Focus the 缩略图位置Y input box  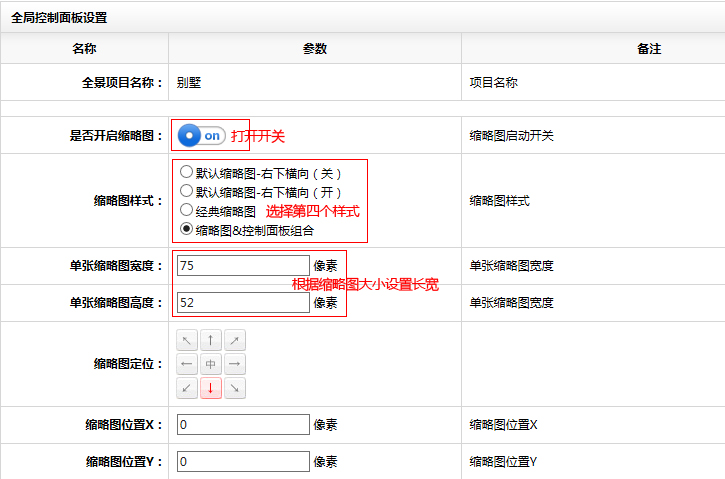[x=243, y=462]
